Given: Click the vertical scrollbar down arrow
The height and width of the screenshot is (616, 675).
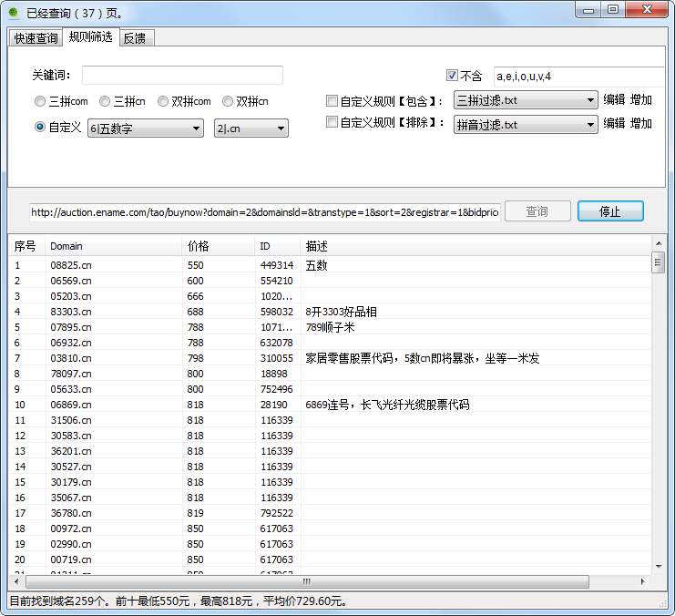Looking at the screenshot, I should click(658, 565).
